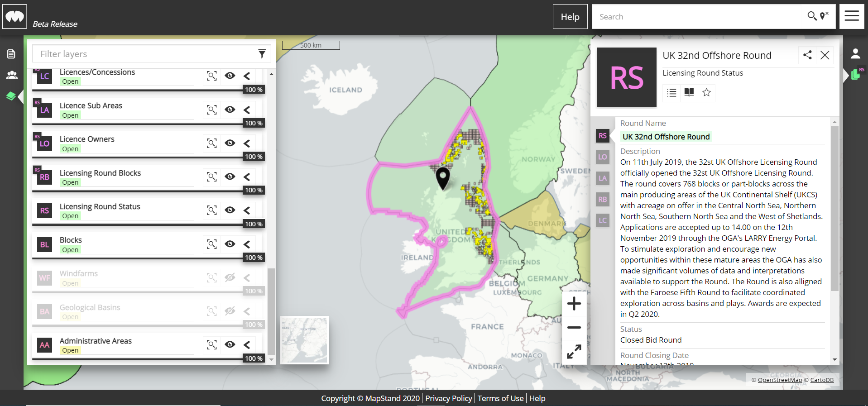Click the filter funnel icon
Viewport: 868px width, 406px height.
click(x=262, y=54)
